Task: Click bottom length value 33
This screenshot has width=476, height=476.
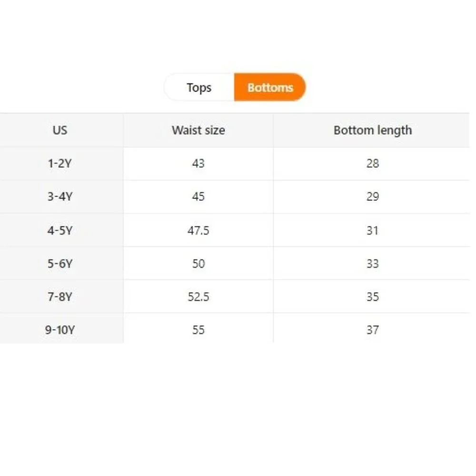Action: (x=373, y=264)
